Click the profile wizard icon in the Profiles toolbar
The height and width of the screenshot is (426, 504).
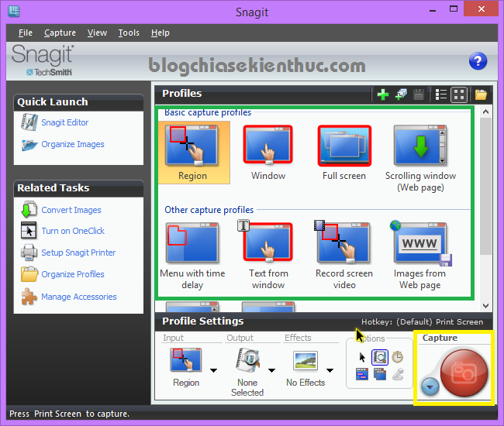(x=401, y=94)
